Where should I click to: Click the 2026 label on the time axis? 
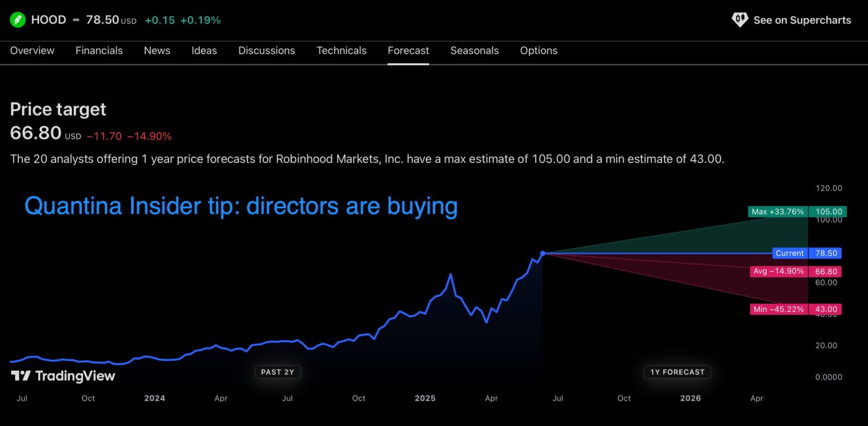point(690,398)
